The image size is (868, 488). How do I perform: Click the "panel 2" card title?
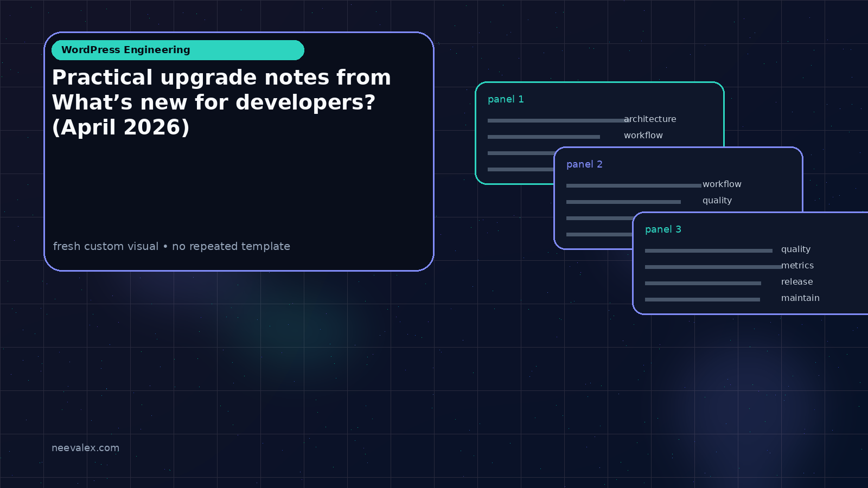584,164
